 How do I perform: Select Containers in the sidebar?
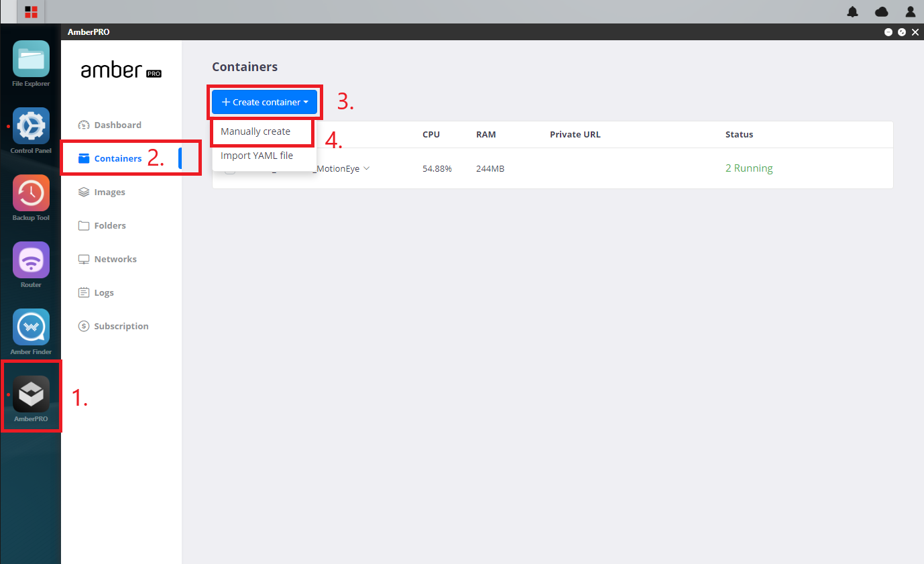pos(110,158)
